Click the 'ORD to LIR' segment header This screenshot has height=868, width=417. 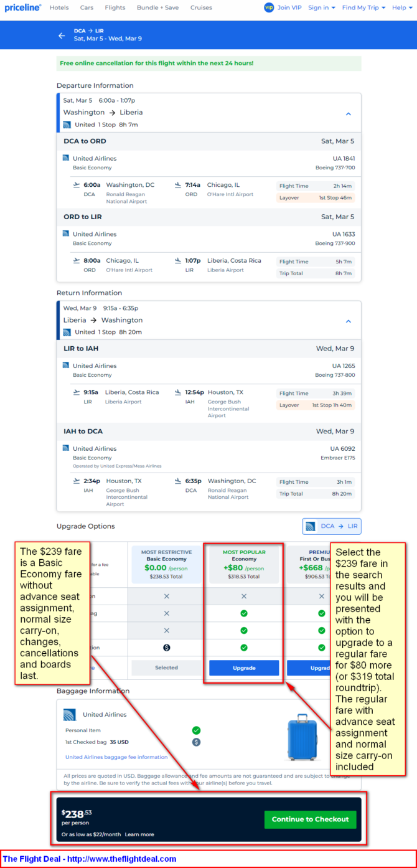point(208,217)
